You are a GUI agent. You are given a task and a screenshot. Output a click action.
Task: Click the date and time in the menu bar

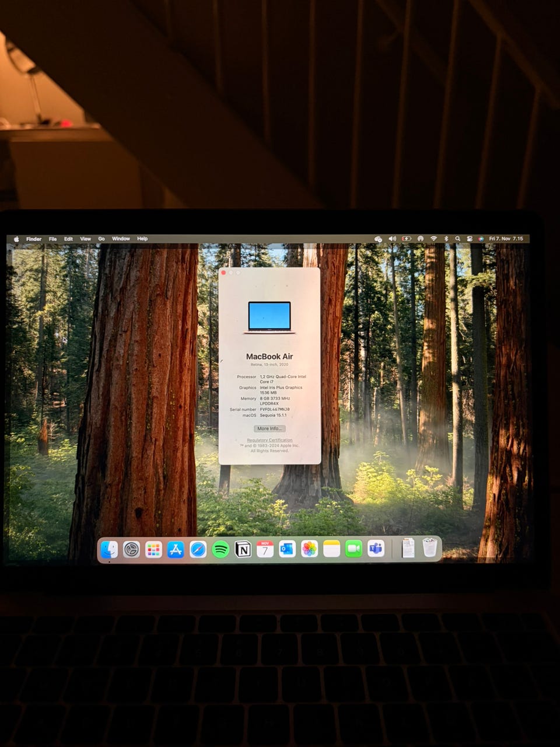click(506, 239)
